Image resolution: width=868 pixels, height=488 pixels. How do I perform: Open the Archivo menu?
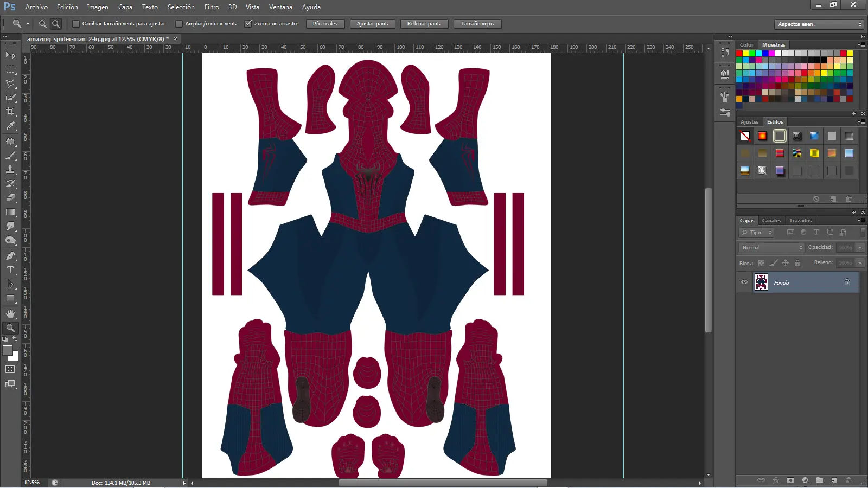point(36,7)
